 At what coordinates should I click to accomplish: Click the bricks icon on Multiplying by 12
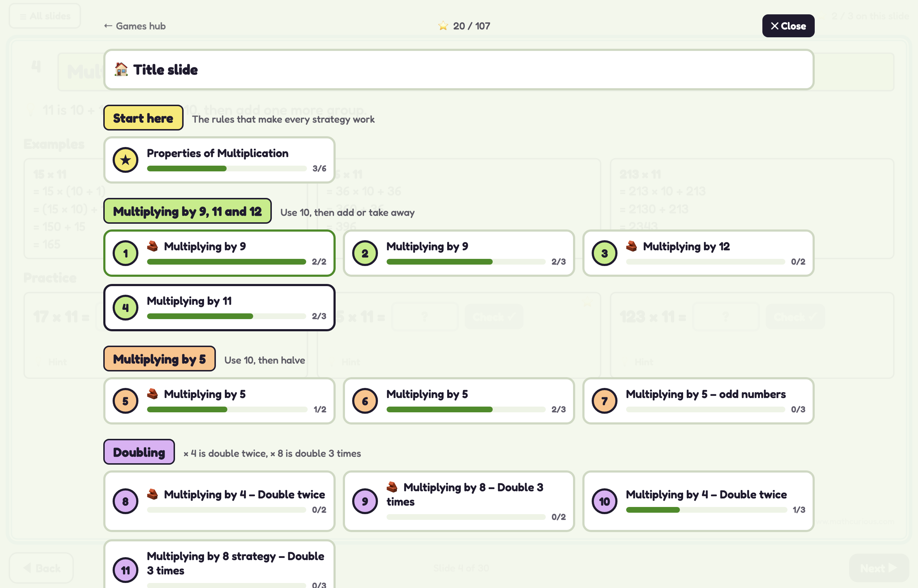[x=631, y=246]
